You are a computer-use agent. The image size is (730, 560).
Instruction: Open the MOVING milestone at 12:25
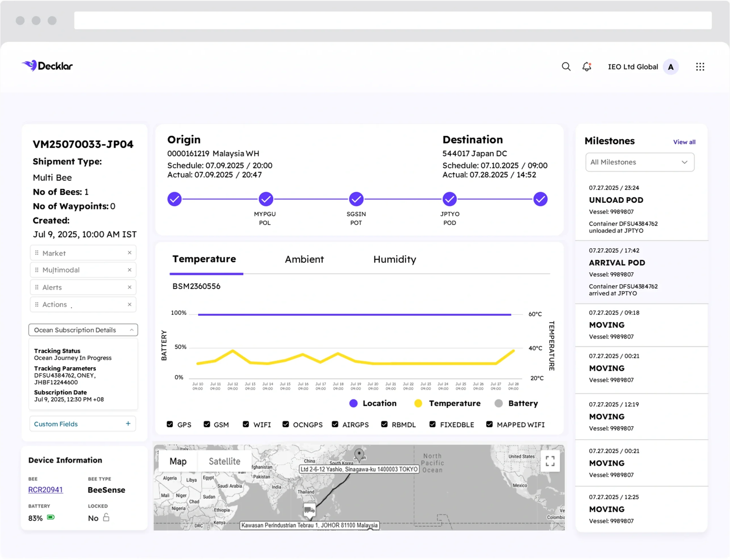[x=641, y=509]
